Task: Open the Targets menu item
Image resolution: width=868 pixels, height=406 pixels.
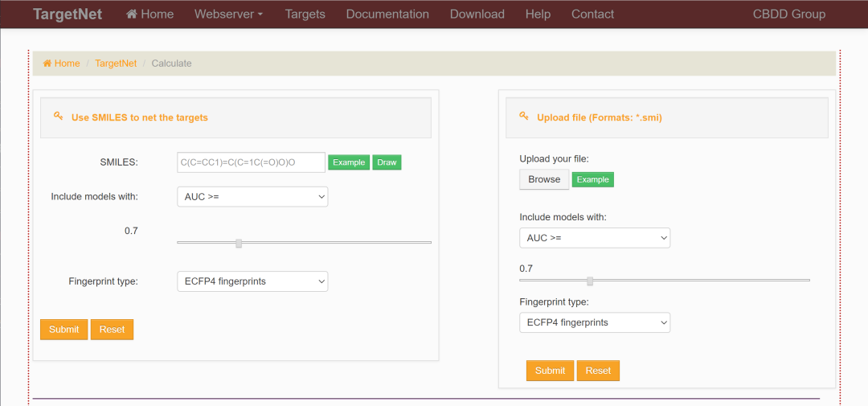Action: click(305, 14)
